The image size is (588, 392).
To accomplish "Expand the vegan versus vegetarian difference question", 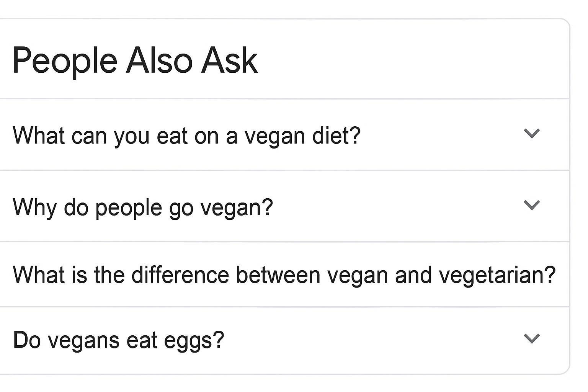I will [284, 274].
